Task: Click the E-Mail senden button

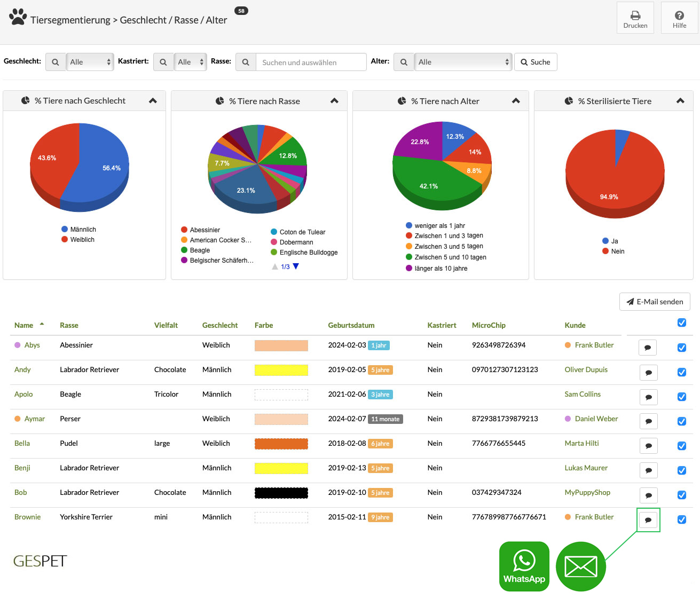Action: 655,302
